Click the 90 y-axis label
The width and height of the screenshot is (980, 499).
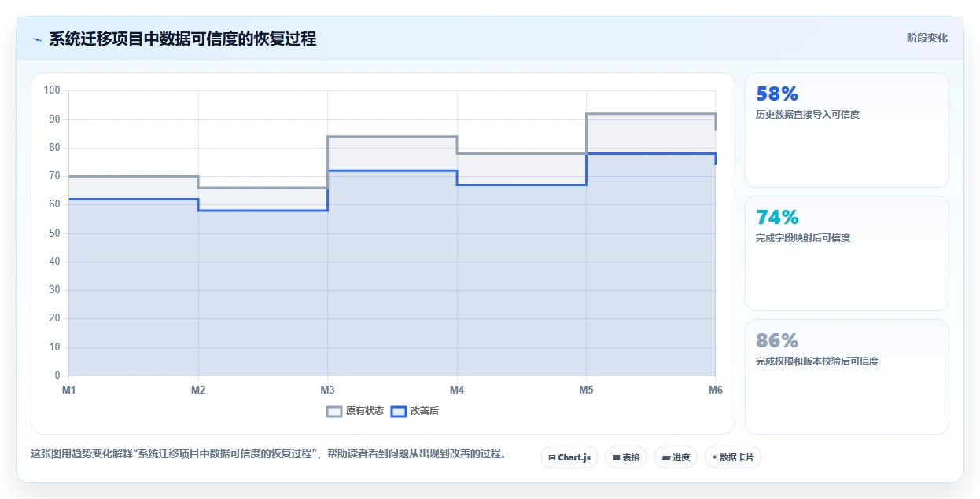54,119
